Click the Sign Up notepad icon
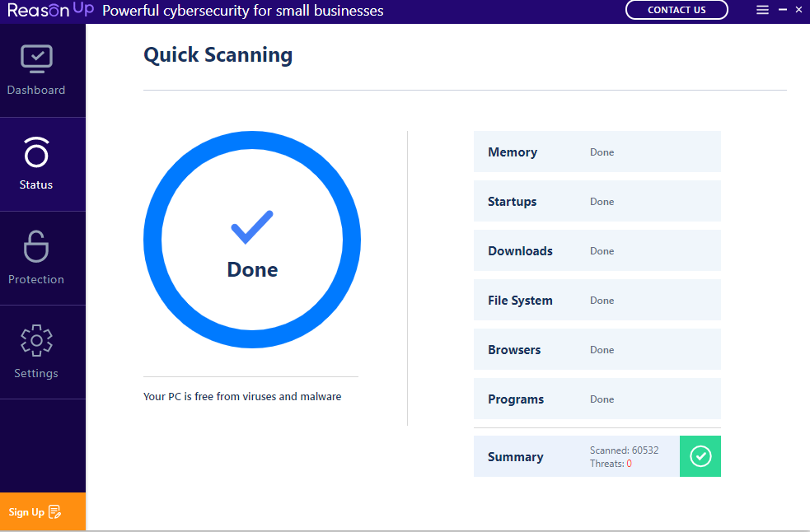 (54, 512)
